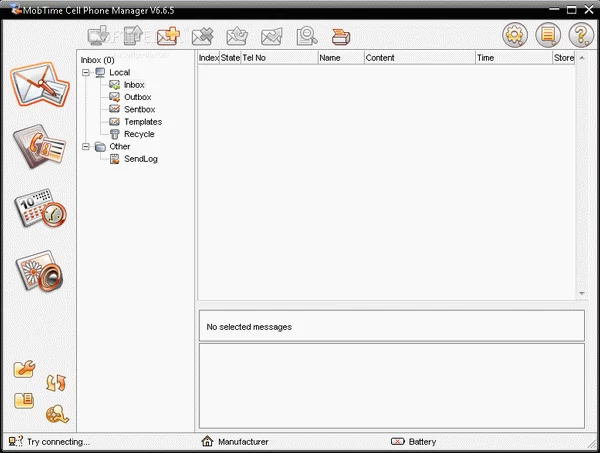The height and width of the screenshot is (453, 600).
Task: Collapse the Other tree node
Action: 86,147
